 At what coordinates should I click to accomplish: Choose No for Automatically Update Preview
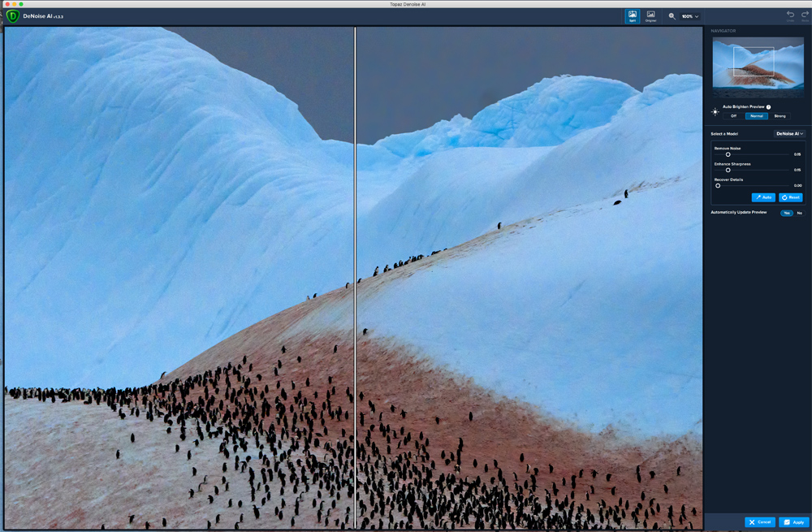coord(799,213)
